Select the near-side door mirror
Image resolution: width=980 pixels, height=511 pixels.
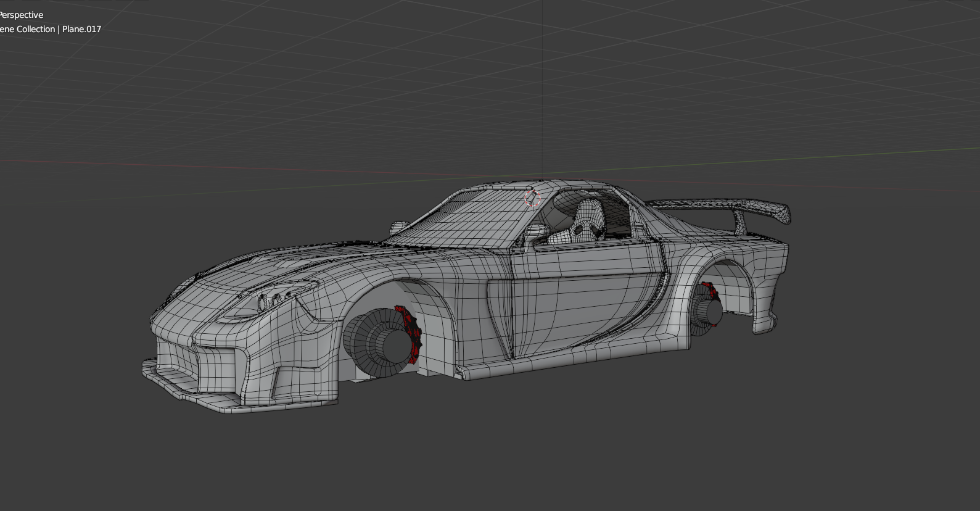tap(536, 232)
